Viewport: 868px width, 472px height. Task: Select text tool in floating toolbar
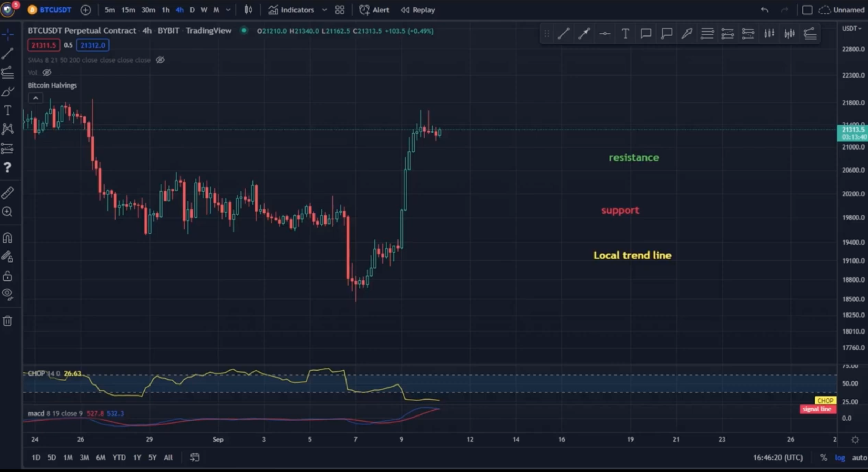(625, 34)
